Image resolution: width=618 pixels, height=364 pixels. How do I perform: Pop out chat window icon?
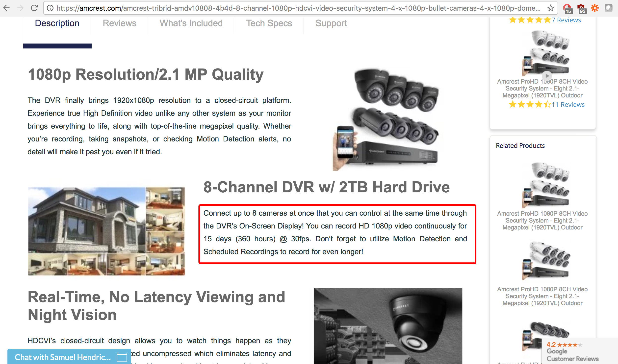click(x=122, y=357)
